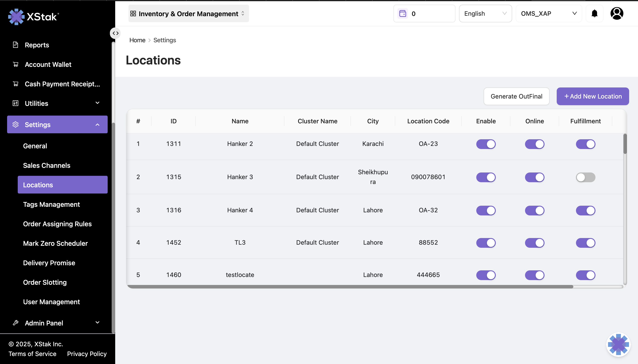Open Sales Channels settings page
The width and height of the screenshot is (638, 364).
coord(47,165)
